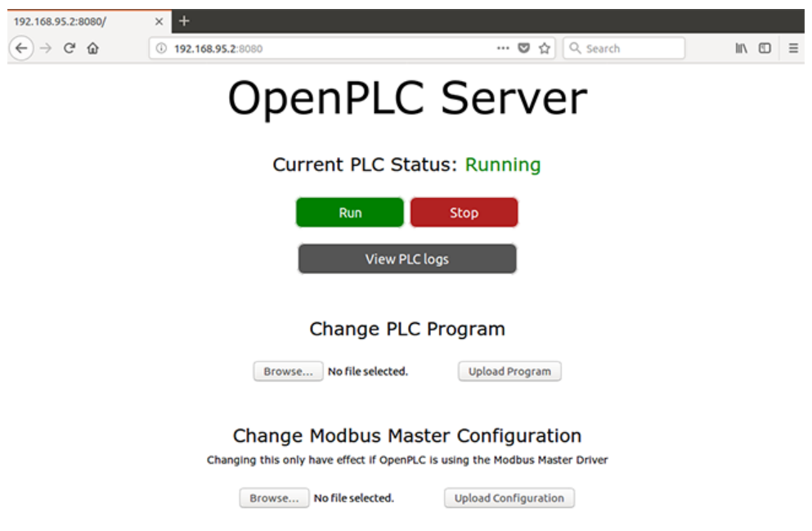Click 'No file selected.' beside Upload Configuration

354,497
